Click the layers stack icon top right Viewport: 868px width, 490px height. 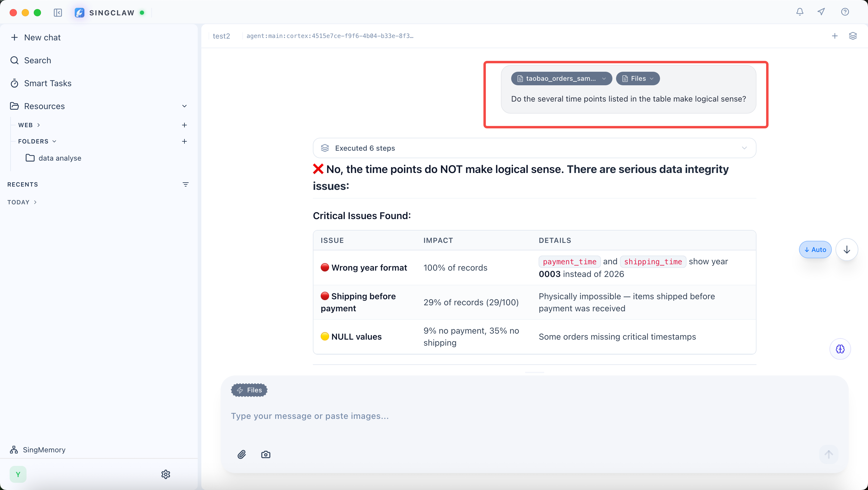[x=853, y=36]
